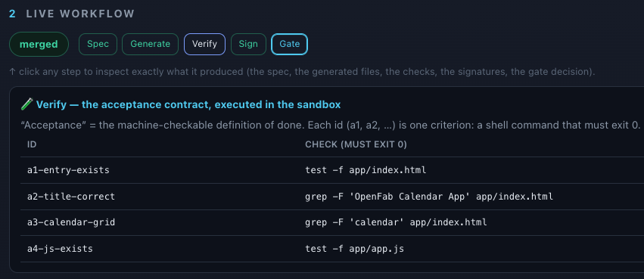Screen dimensions: 644x279
Task: Click the section number 2 label
Action: tap(12, 14)
